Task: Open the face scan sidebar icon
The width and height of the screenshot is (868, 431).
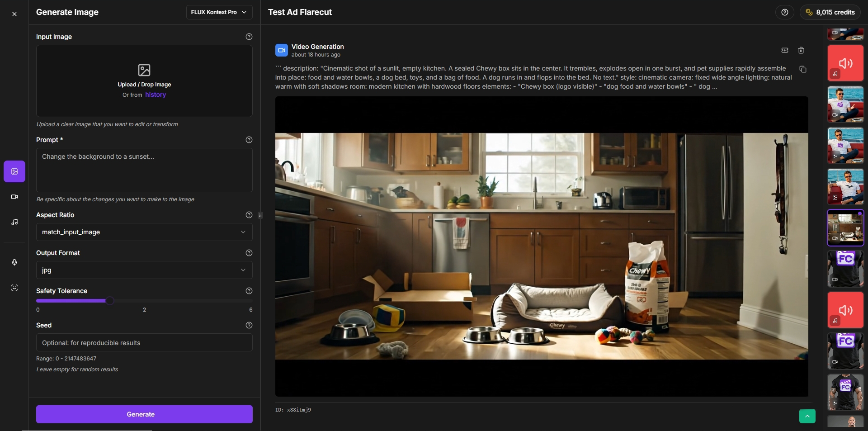Action: (x=14, y=288)
